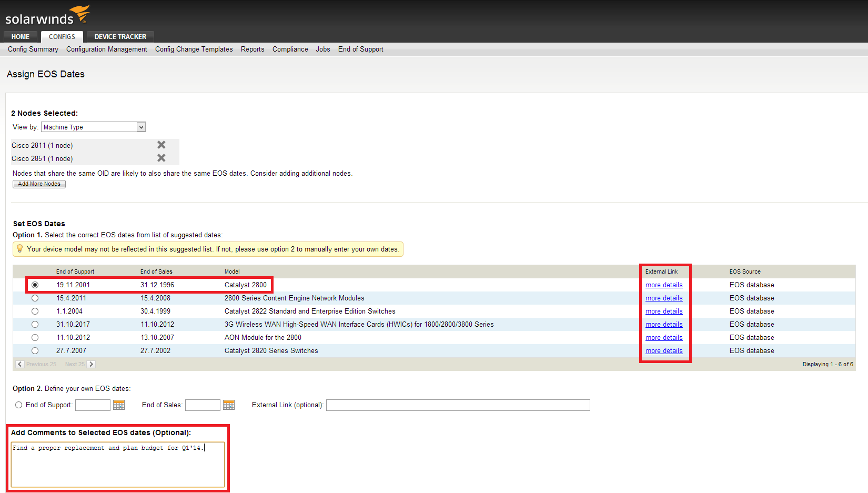This screenshot has height=493, width=868.
Task: Select the AON Module for the 2800 radio button
Action: 35,338
